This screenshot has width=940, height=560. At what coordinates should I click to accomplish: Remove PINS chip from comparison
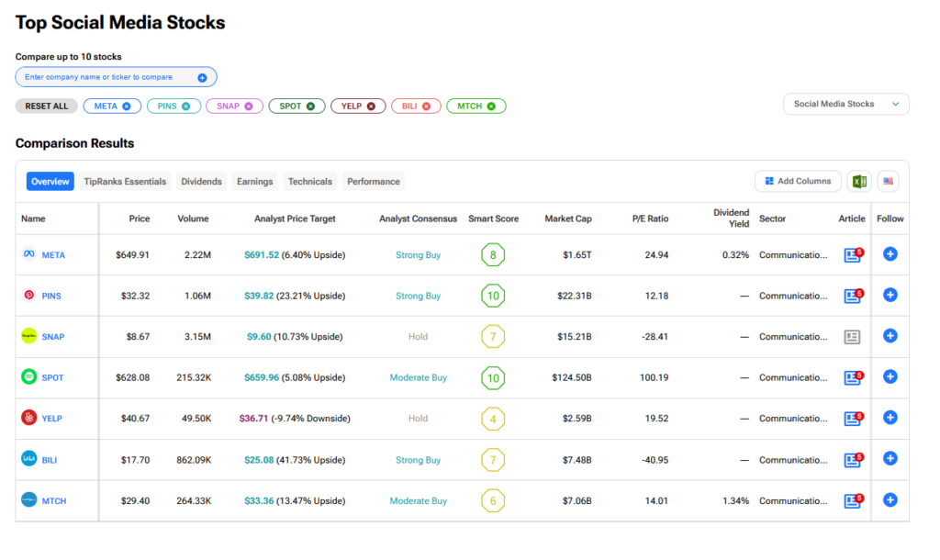(x=185, y=106)
